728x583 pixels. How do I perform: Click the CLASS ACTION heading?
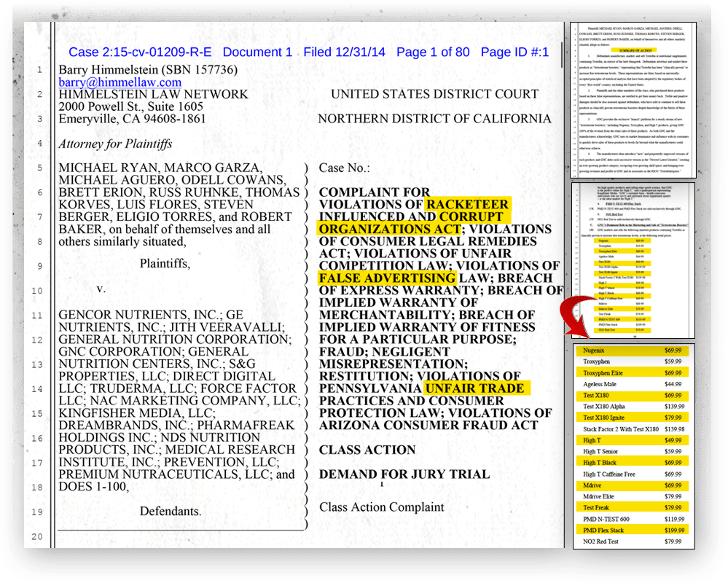[367, 450]
